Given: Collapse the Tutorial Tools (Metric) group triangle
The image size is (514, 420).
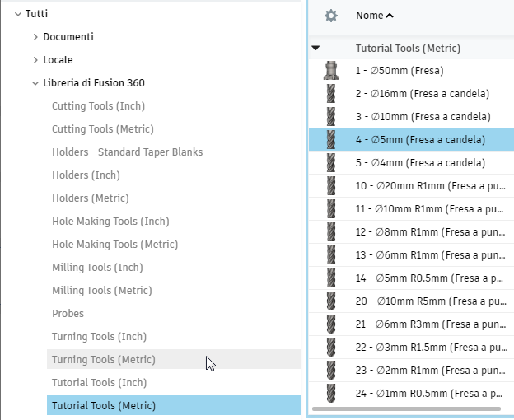Looking at the screenshot, I should coord(316,49).
